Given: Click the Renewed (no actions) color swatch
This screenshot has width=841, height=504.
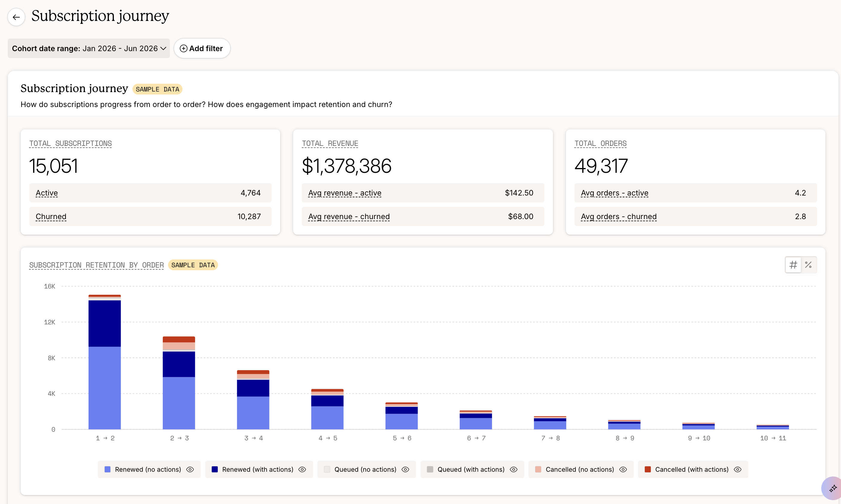Looking at the screenshot, I should pos(107,469).
